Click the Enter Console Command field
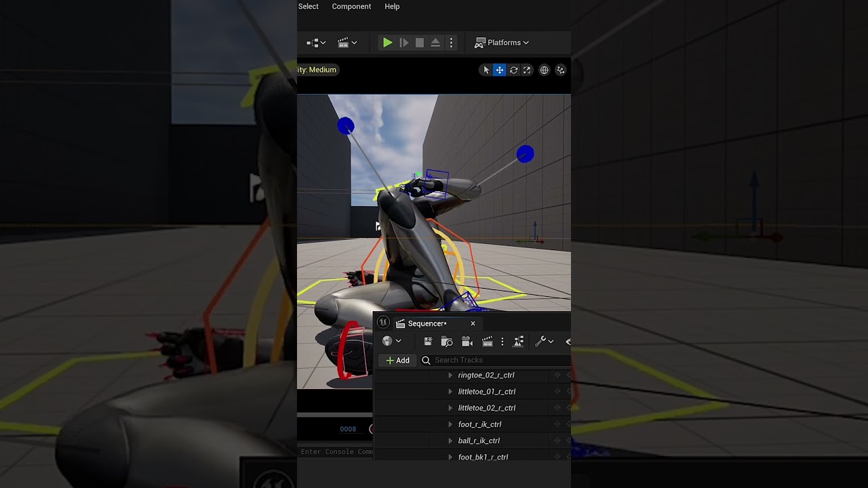 tap(336, 452)
